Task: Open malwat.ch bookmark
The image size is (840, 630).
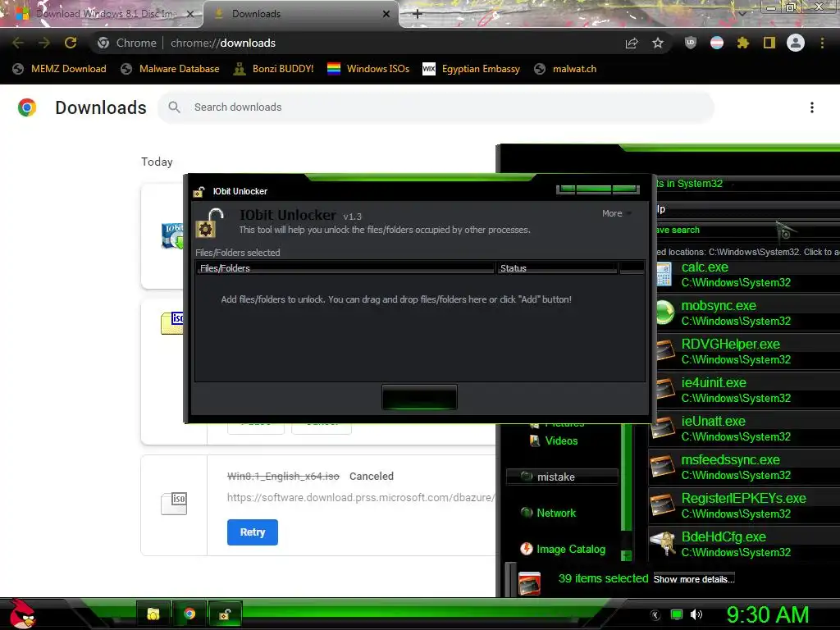Action: pos(565,69)
